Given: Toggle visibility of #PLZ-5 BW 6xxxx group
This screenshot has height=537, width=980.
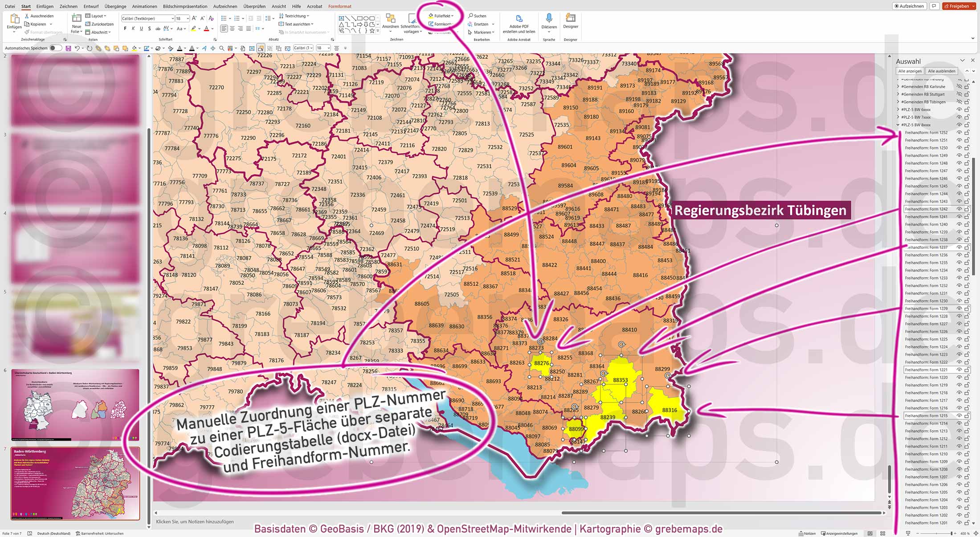Looking at the screenshot, I should [959, 110].
